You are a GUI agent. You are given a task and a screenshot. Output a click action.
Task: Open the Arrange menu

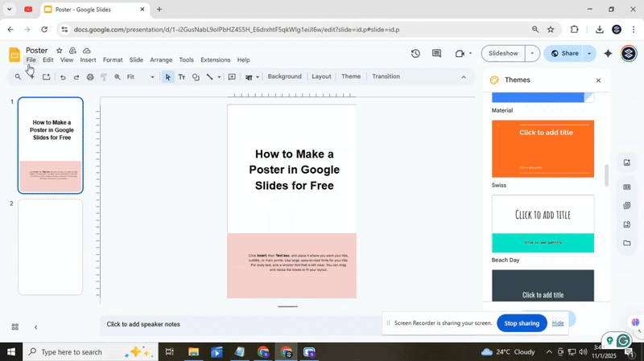[x=161, y=60]
